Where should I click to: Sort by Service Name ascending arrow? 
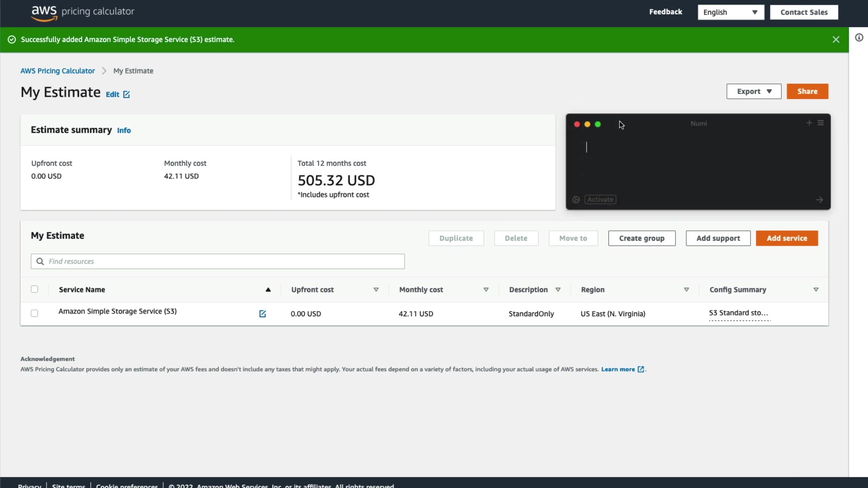point(268,290)
